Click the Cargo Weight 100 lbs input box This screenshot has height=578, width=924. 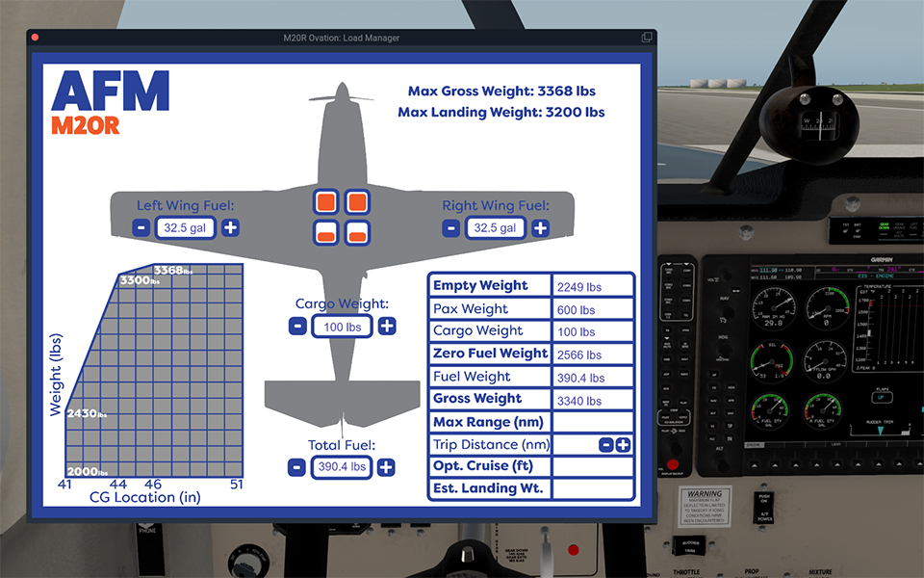[342, 327]
